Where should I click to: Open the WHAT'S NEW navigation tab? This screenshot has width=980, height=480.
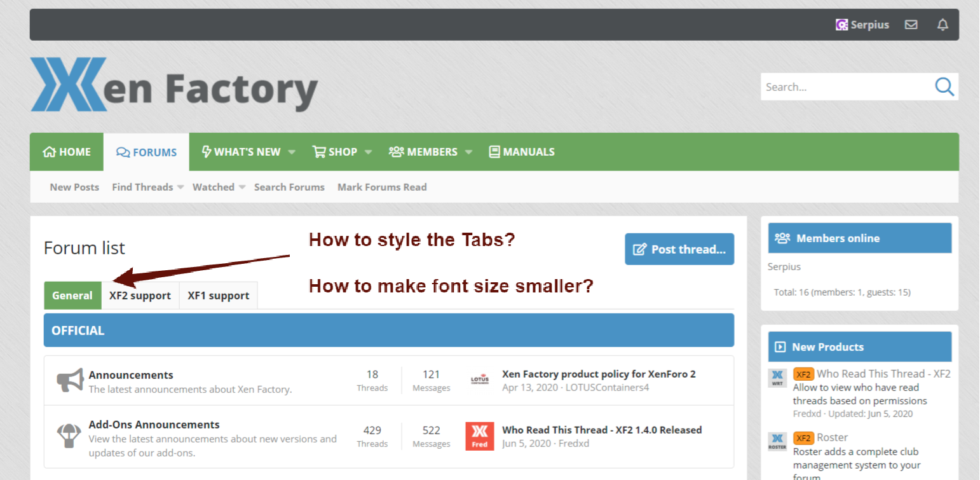coord(241,152)
